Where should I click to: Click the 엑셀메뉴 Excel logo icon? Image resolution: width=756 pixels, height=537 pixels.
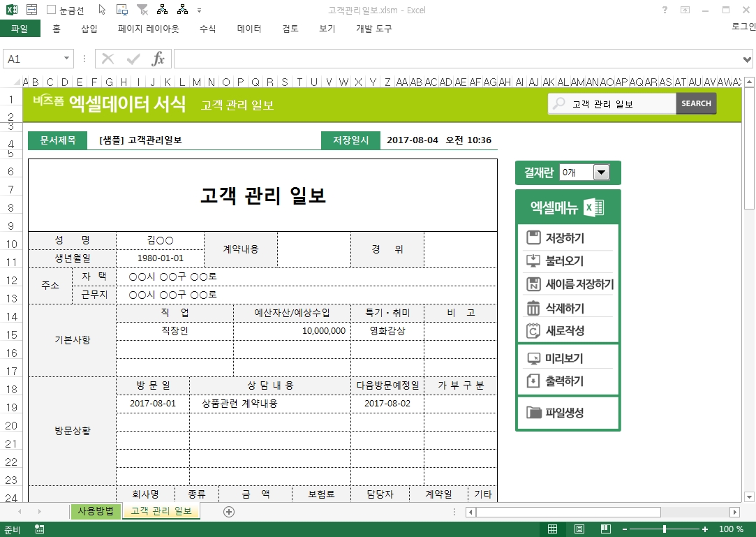pos(593,207)
